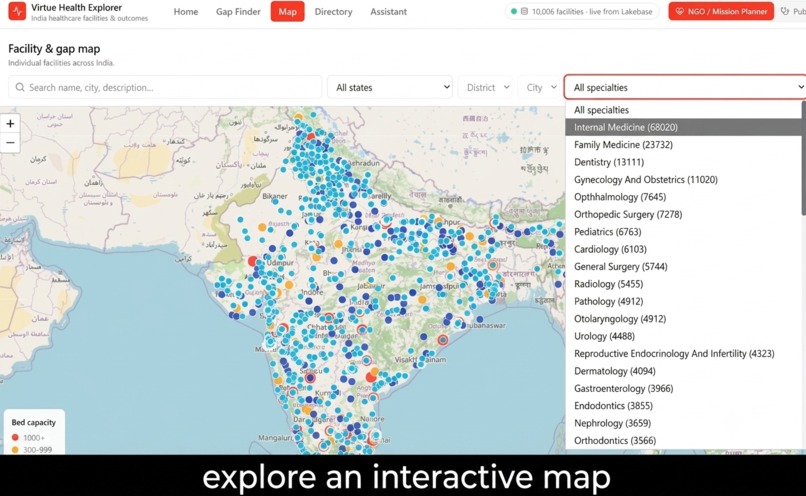The image size is (806, 496).
Task: Click the heart icon in NGO Mission Planner
Action: coord(680,11)
